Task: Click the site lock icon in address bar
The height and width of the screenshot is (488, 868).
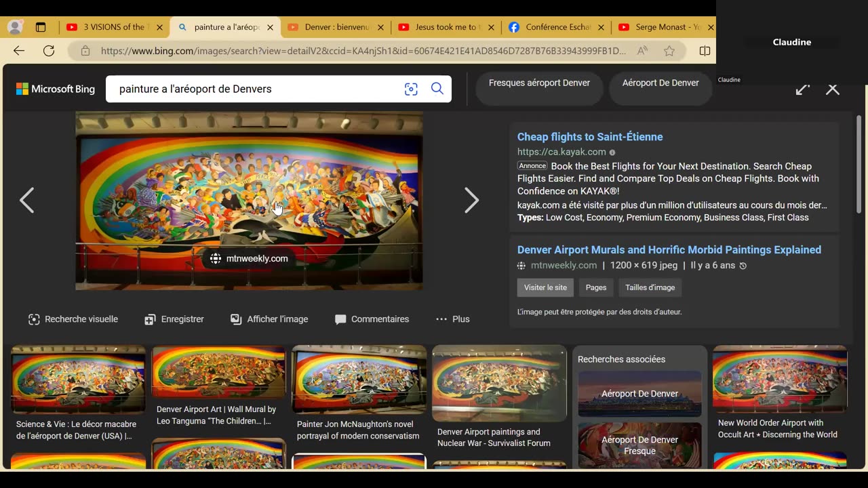Action: (85, 51)
